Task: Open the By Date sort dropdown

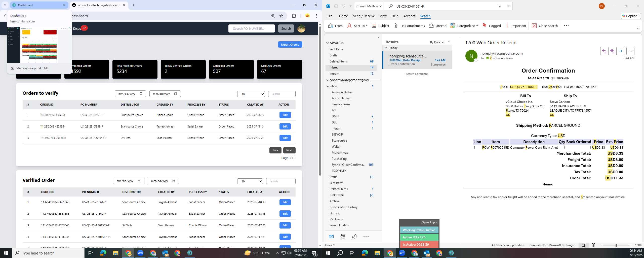Action: [x=437, y=42]
